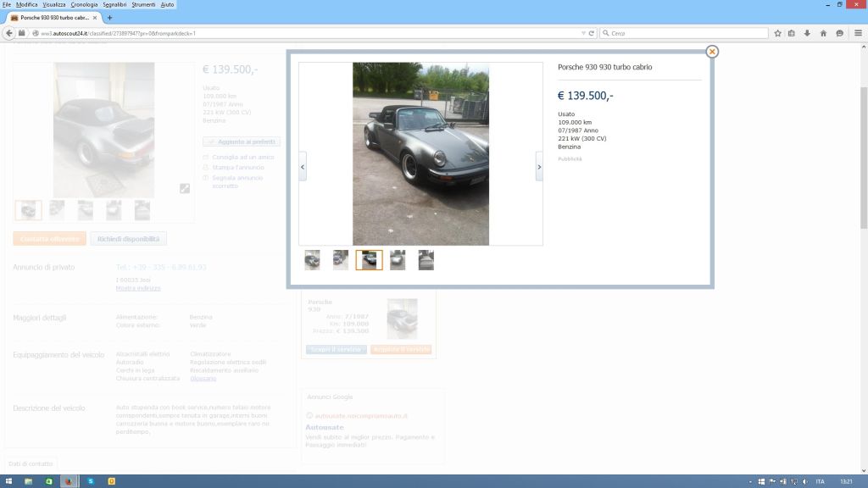Open Skype from the taskbar
The image size is (868, 488).
point(91,481)
